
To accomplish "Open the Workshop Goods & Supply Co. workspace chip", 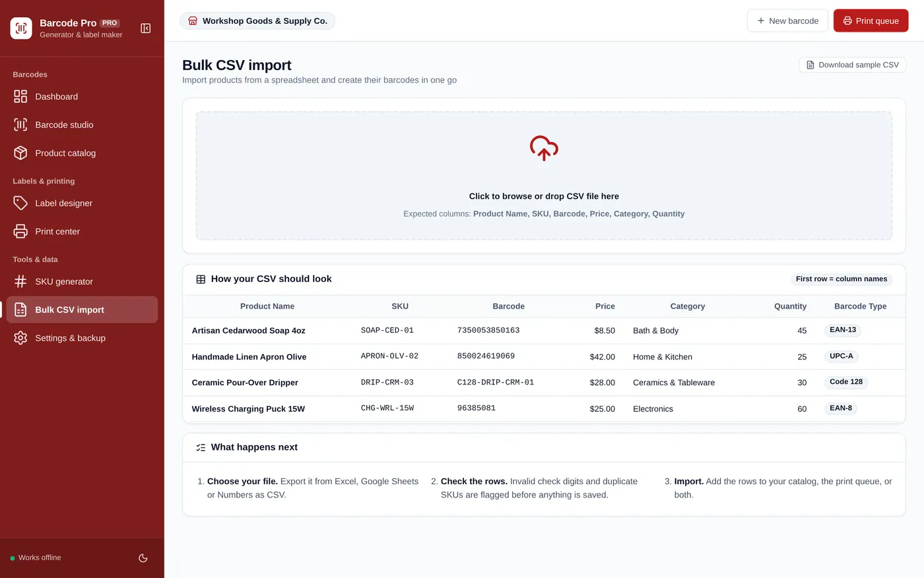I will (x=257, y=21).
